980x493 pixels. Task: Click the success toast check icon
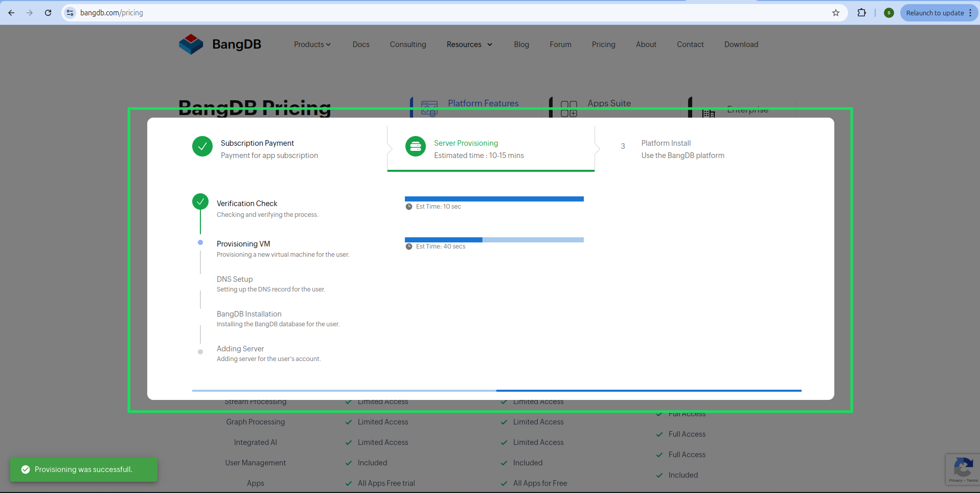26,469
